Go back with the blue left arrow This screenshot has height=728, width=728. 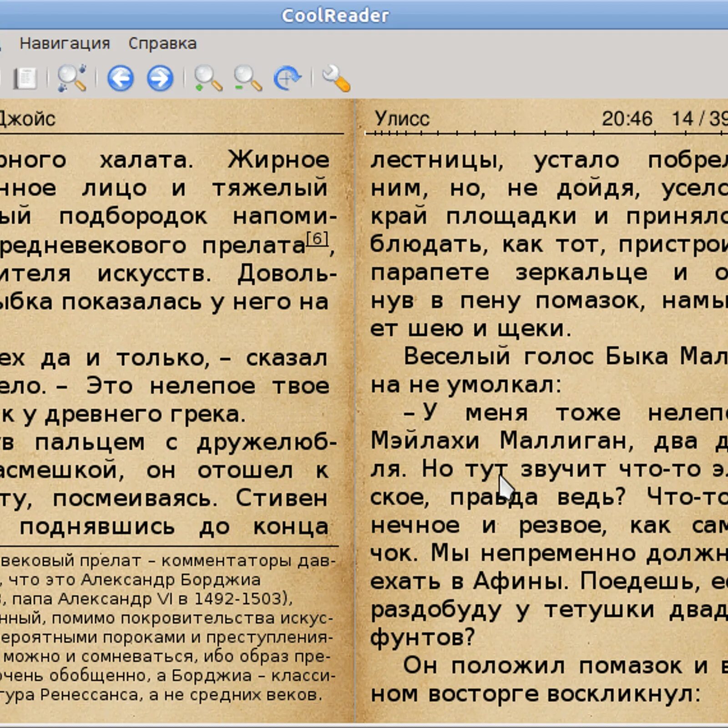click(x=120, y=78)
